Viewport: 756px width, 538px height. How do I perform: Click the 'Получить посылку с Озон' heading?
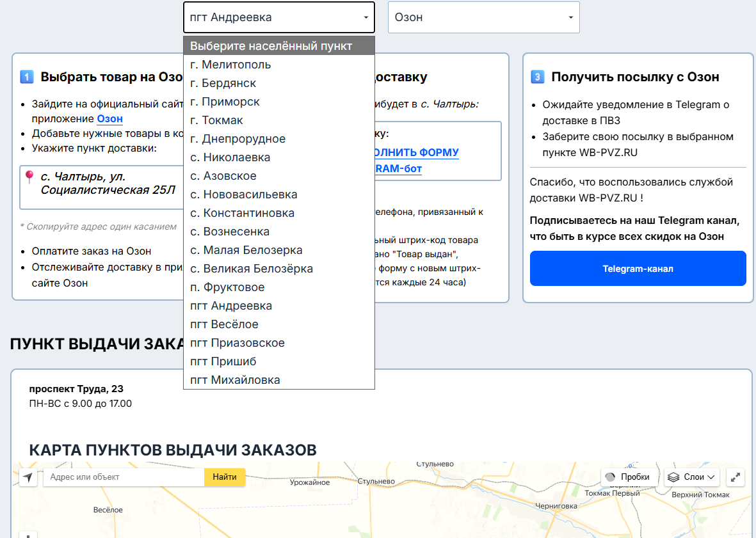[x=635, y=77]
